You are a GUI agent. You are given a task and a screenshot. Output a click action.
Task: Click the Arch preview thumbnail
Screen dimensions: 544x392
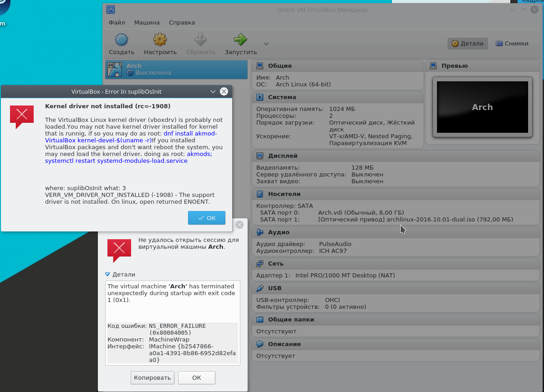(x=482, y=107)
